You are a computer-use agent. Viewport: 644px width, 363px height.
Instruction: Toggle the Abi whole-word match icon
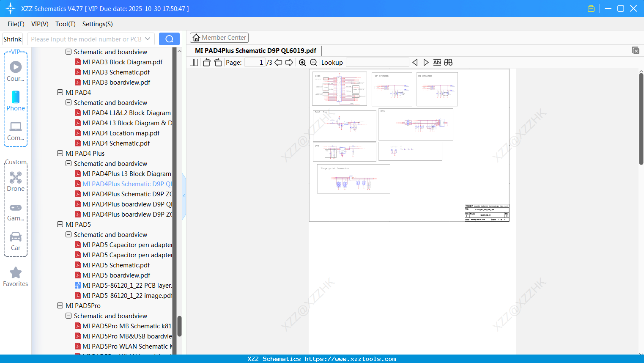(437, 63)
